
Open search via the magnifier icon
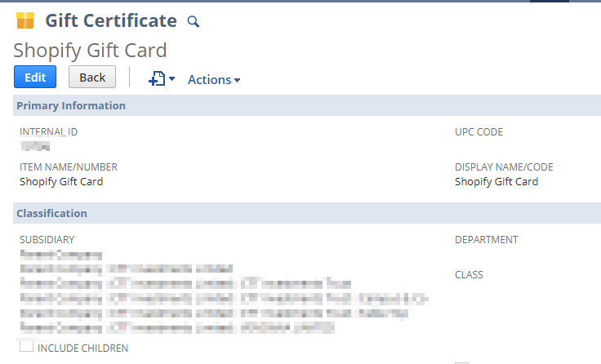[x=194, y=22]
